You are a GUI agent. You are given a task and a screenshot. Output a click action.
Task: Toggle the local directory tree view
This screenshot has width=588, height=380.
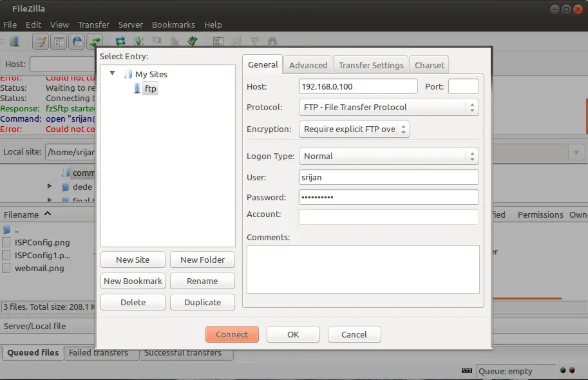(x=59, y=41)
